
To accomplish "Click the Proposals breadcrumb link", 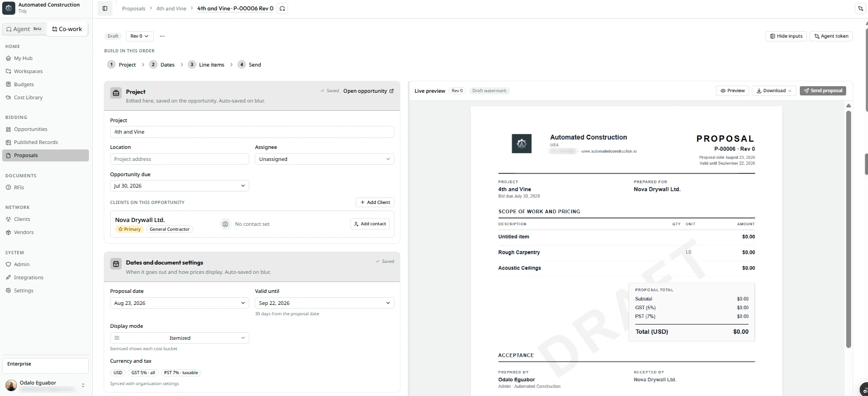I will tap(134, 9).
